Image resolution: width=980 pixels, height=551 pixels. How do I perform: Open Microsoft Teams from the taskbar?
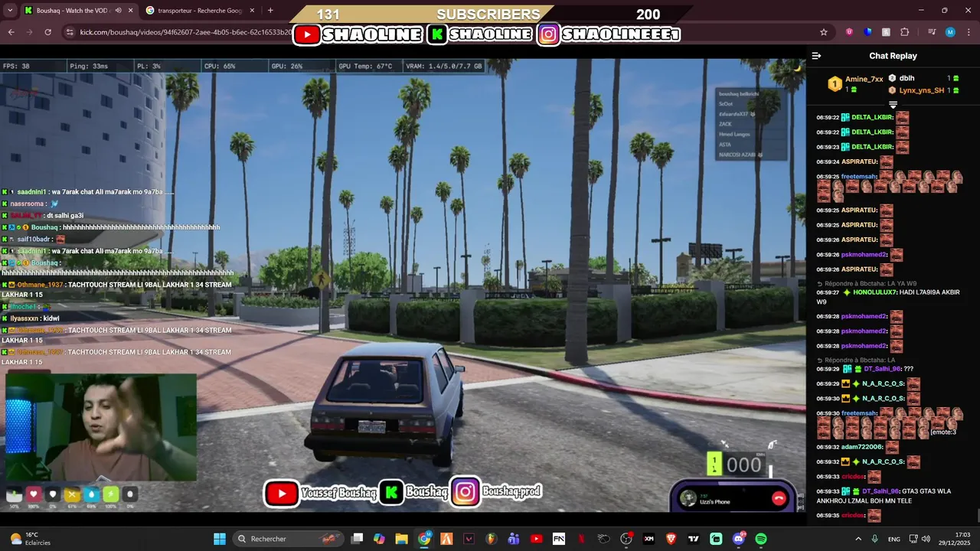coord(514,539)
